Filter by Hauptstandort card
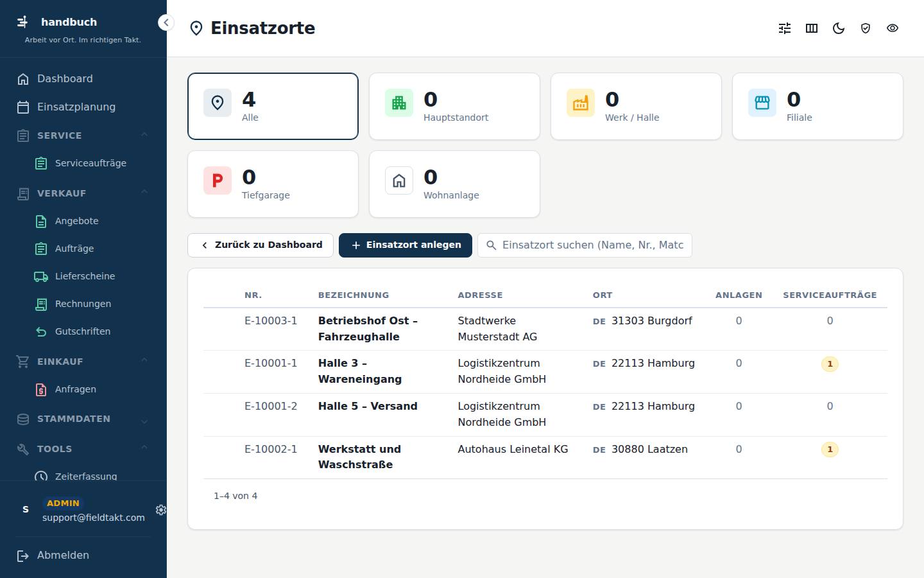This screenshot has height=578, width=924. click(x=454, y=106)
